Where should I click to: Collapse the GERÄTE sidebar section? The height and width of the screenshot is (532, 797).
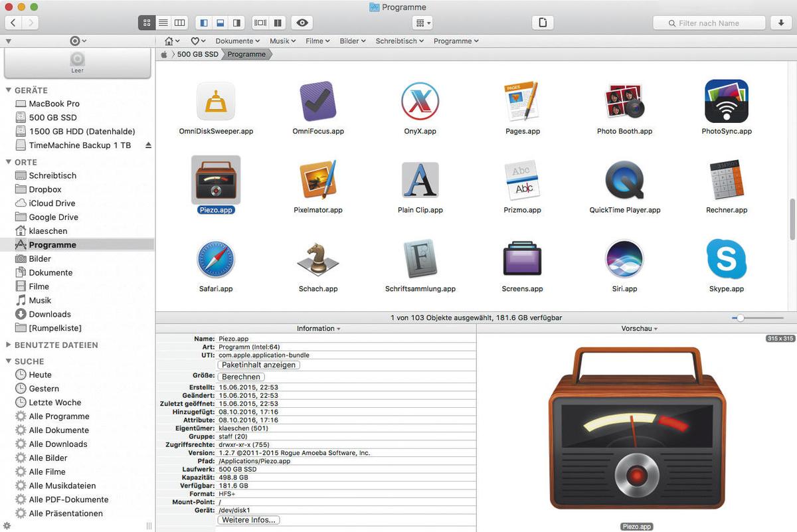(8, 90)
